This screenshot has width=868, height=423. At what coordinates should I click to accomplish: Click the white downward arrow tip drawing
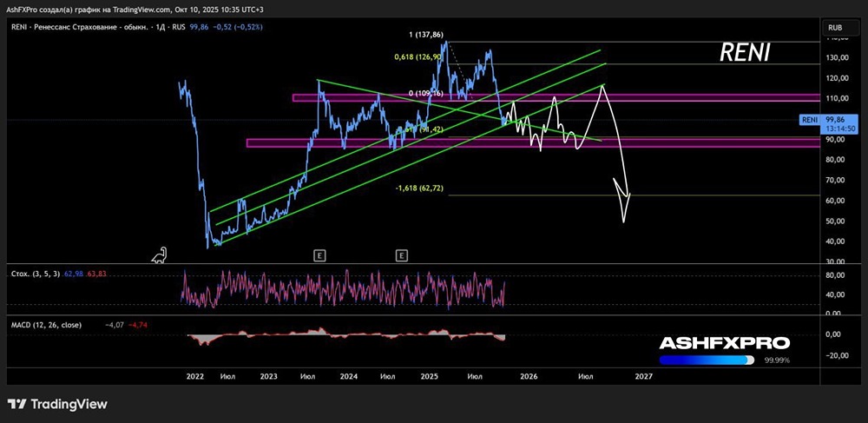point(624,220)
